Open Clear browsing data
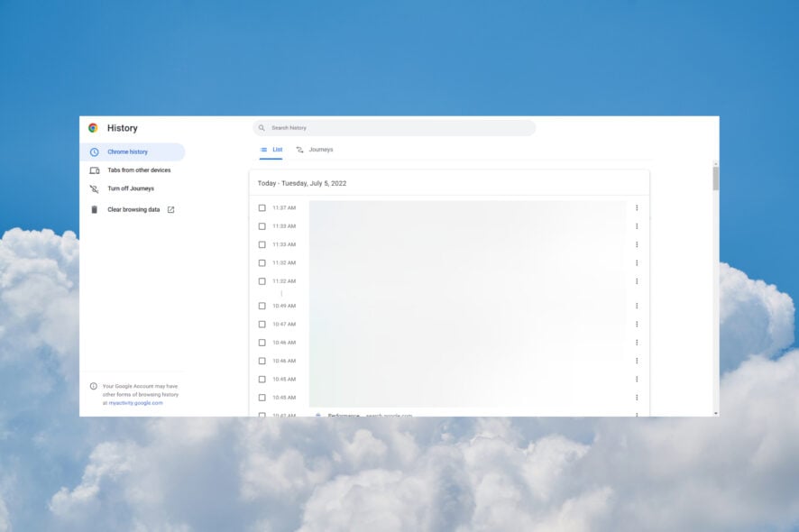 click(133, 209)
